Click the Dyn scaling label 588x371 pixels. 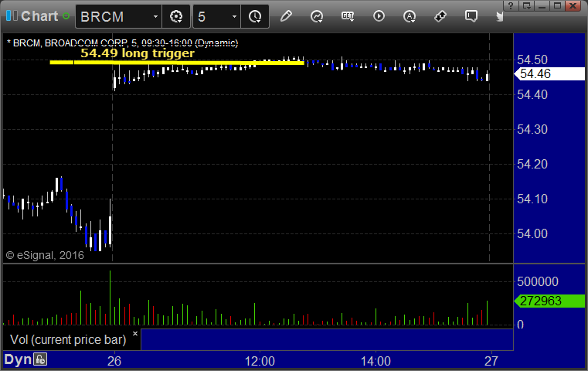(x=18, y=359)
